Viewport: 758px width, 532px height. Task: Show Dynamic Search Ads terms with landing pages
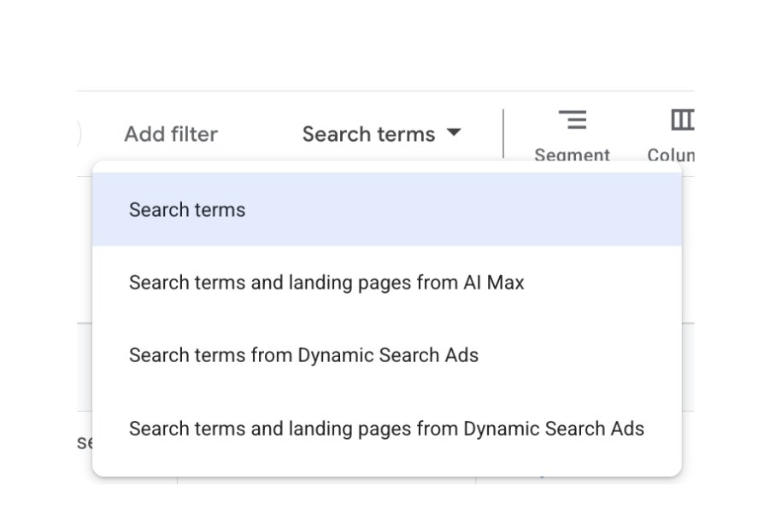[386, 429]
